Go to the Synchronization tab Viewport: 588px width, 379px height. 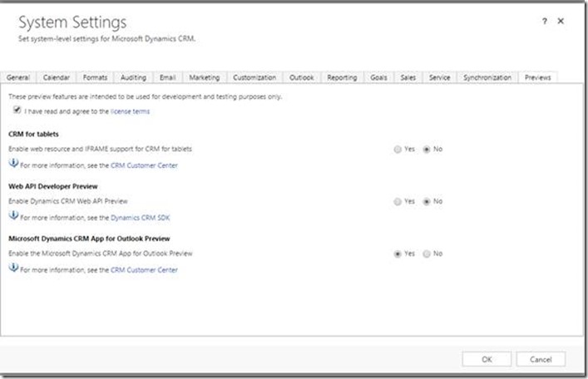click(x=487, y=77)
